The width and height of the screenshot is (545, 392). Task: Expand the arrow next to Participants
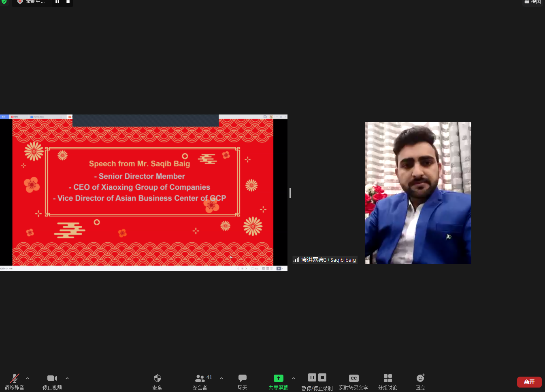coord(221,378)
